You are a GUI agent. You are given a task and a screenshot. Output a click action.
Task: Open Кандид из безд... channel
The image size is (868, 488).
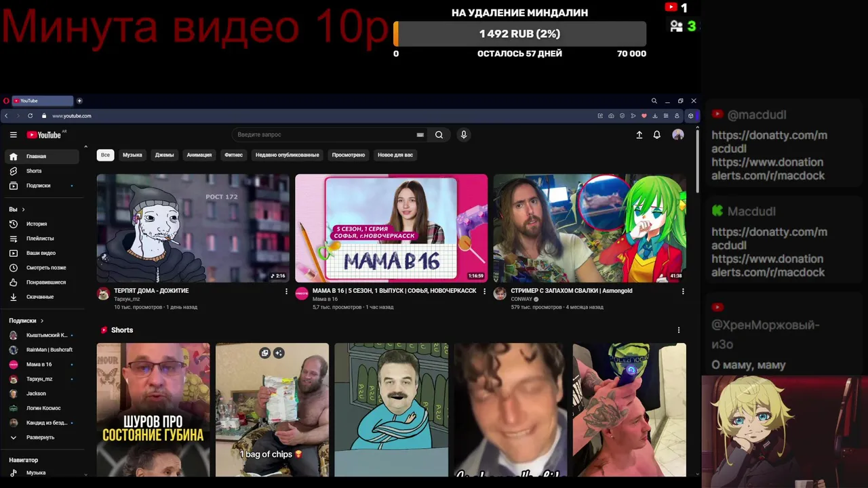[42, 423]
